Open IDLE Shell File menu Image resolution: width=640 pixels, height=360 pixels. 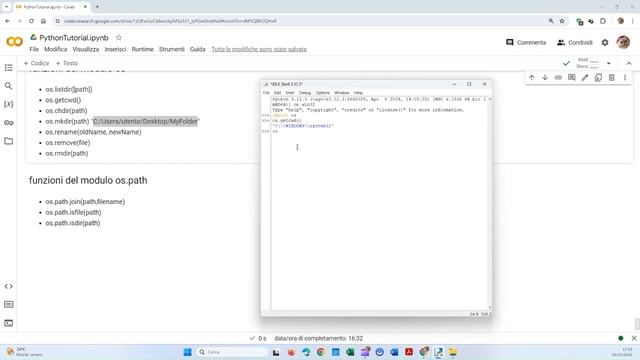[266, 93]
